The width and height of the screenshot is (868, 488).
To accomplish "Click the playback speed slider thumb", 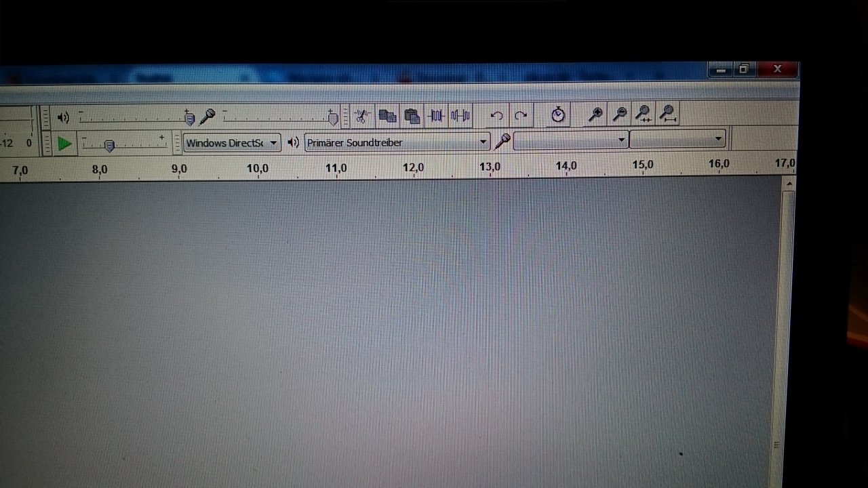I will (x=109, y=145).
